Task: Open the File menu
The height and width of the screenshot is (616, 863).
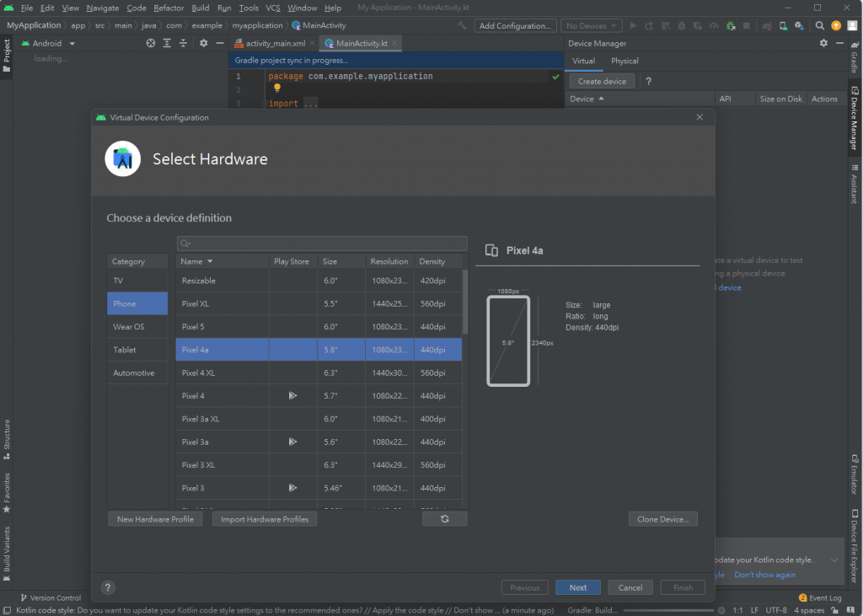Action: [x=26, y=8]
